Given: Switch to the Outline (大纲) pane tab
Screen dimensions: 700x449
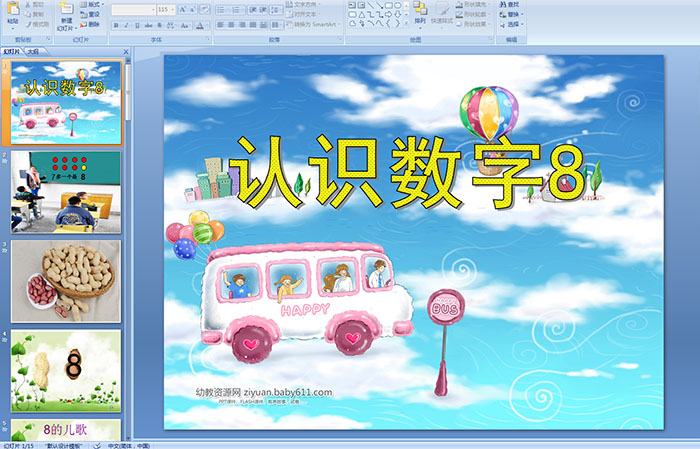Looking at the screenshot, I should tap(33, 52).
